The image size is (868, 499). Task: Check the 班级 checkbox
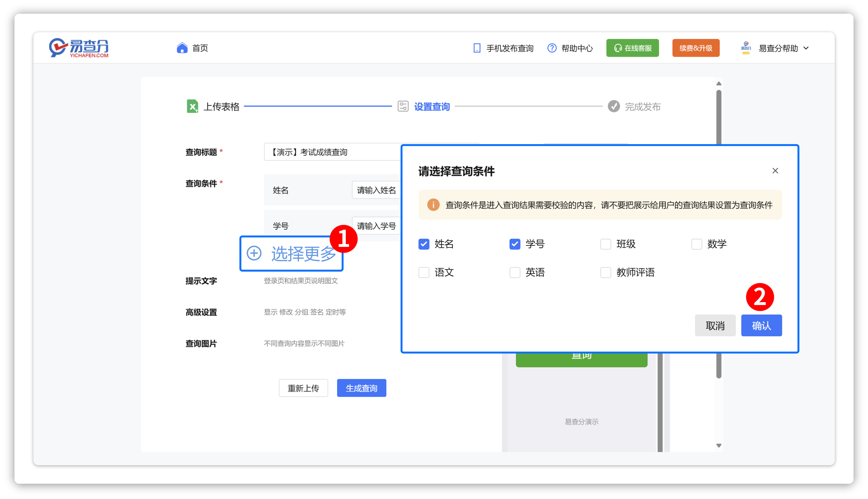tap(605, 244)
